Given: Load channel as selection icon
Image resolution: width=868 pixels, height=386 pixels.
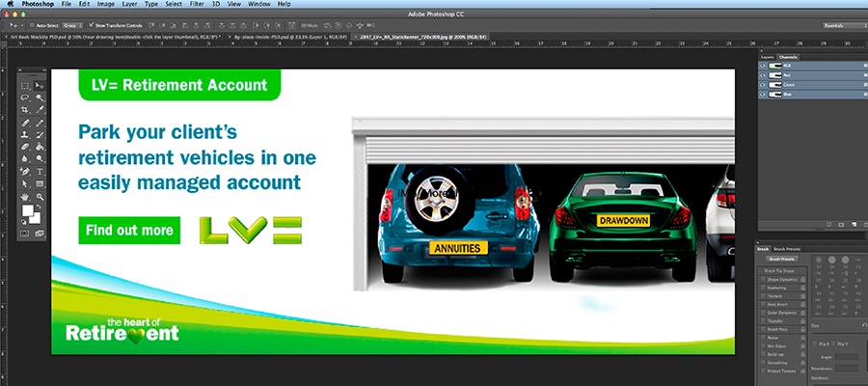Looking at the screenshot, I should [x=828, y=224].
